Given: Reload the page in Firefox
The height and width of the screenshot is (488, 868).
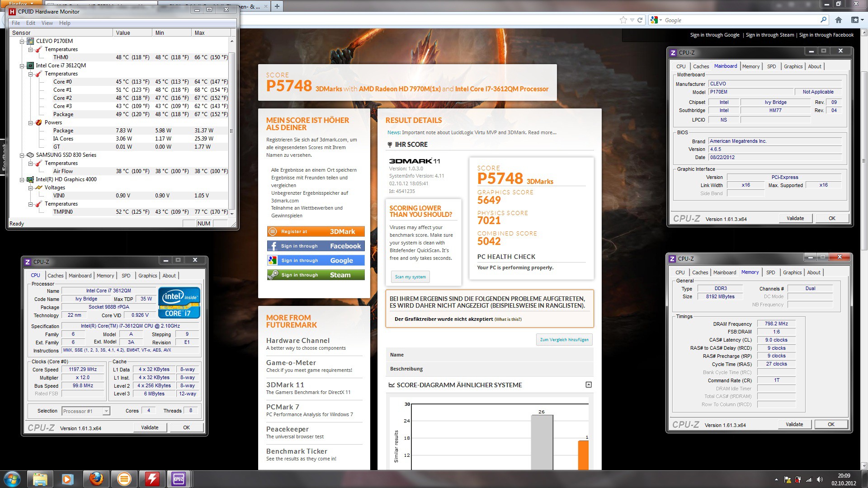Looking at the screenshot, I should tap(640, 20).
